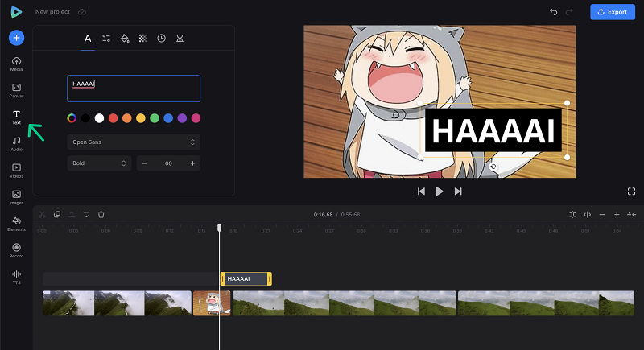Undo the last action

pyautogui.click(x=554, y=12)
